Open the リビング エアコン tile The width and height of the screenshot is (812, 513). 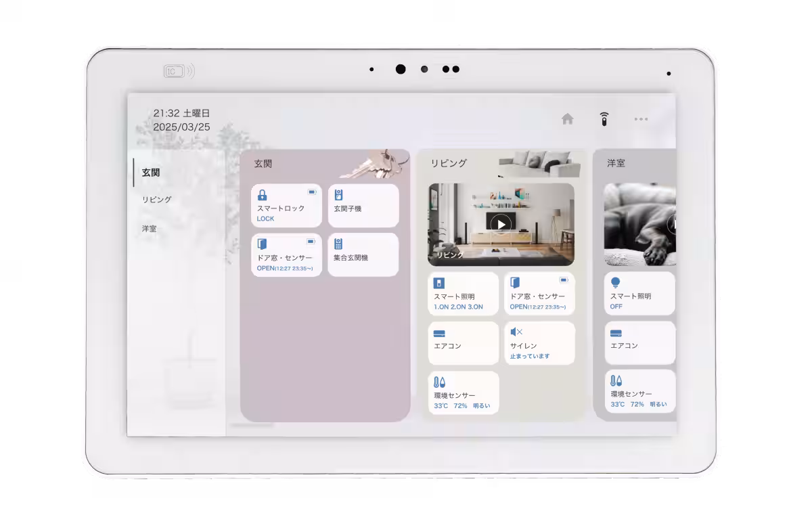464,343
